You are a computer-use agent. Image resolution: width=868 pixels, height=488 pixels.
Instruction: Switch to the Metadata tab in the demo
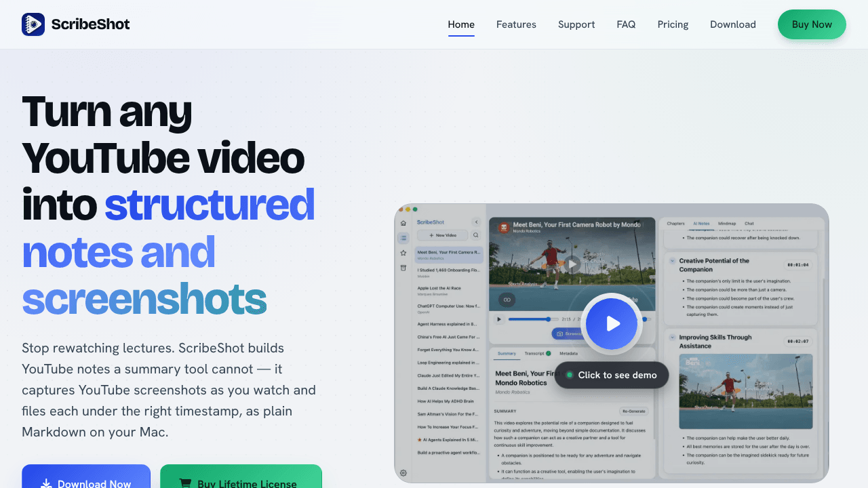(x=569, y=354)
